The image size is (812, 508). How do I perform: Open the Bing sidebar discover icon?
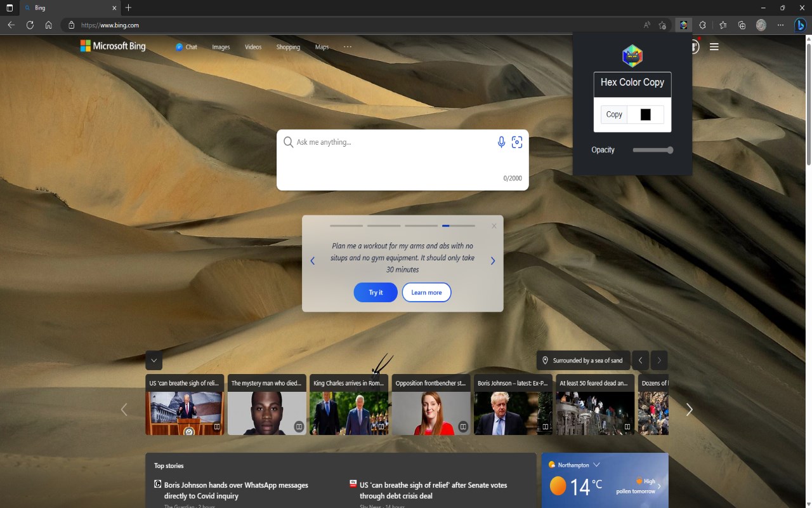click(801, 25)
